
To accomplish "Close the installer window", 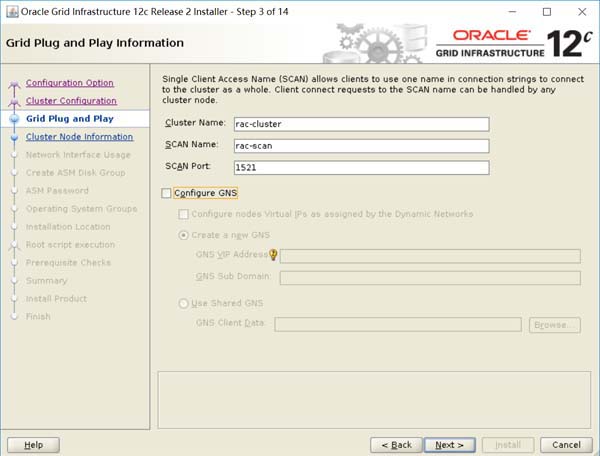I will point(582,12).
